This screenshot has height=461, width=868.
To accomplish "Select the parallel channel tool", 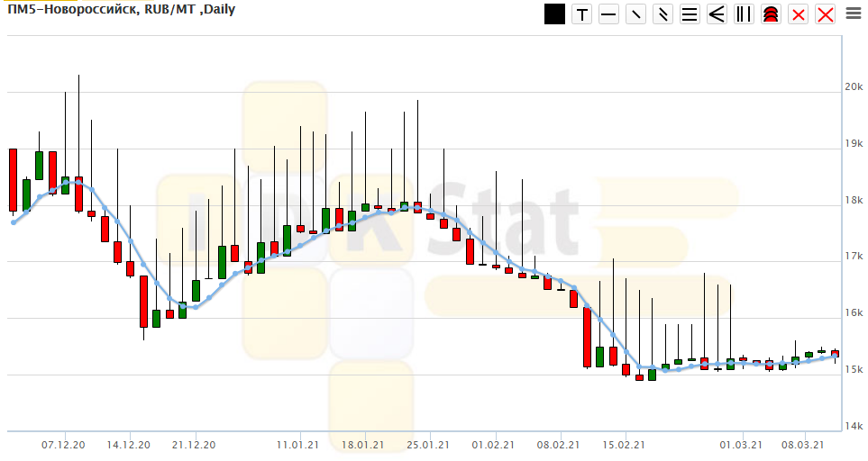I will (x=663, y=14).
